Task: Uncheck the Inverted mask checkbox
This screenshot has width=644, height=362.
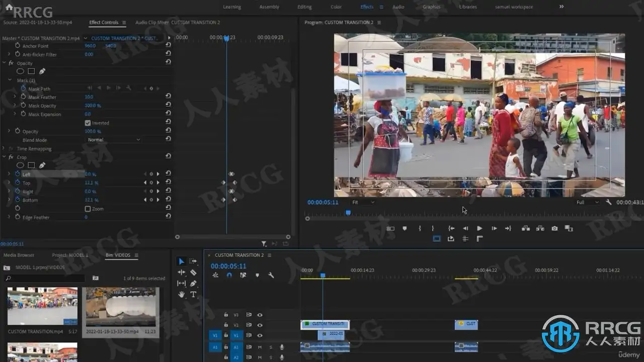Action: pos(88,123)
